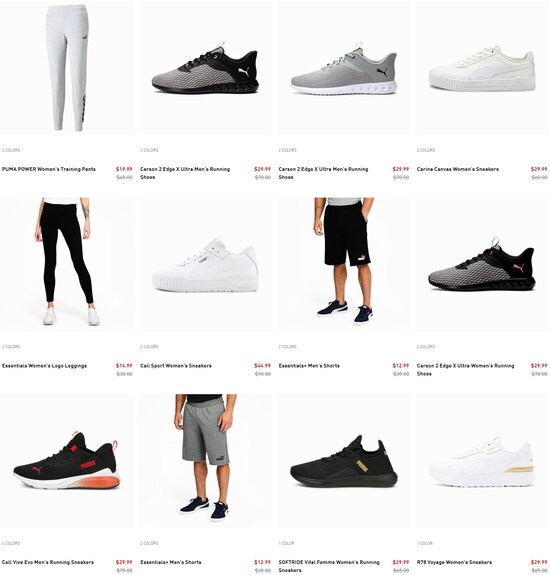550x575 pixels.
Task: Open the black Essentials+ Men's Shorts photo
Action: coord(344,265)
